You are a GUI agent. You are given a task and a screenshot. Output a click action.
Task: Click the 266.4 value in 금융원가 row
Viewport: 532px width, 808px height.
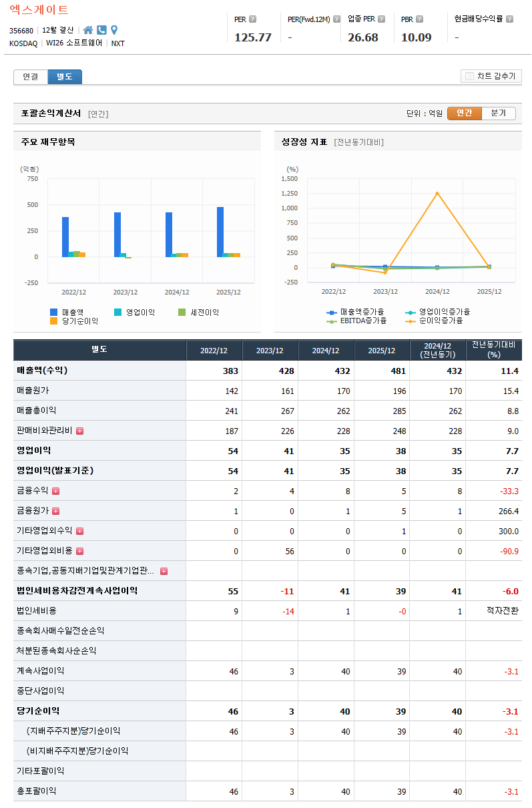click(508, 511)
